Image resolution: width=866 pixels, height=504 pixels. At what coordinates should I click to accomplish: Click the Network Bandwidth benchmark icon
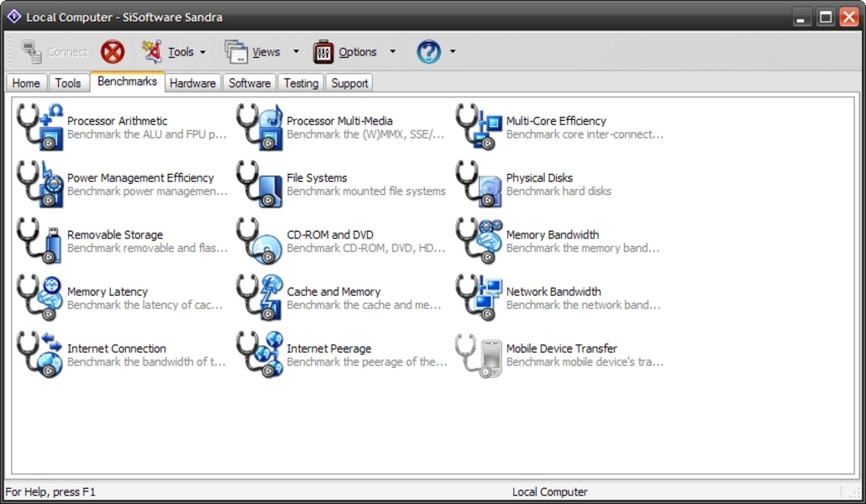(x=479, y=298)
